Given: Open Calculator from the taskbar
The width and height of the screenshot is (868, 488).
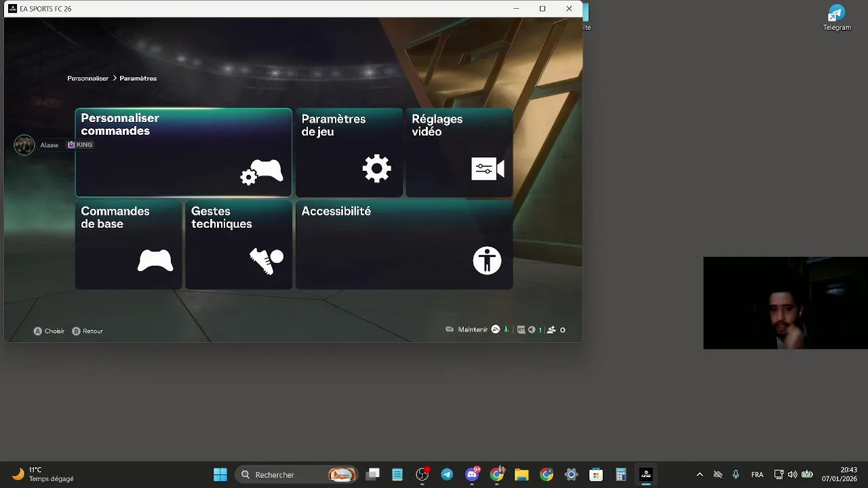Looking at the screenshot, I should pos(620,474).
